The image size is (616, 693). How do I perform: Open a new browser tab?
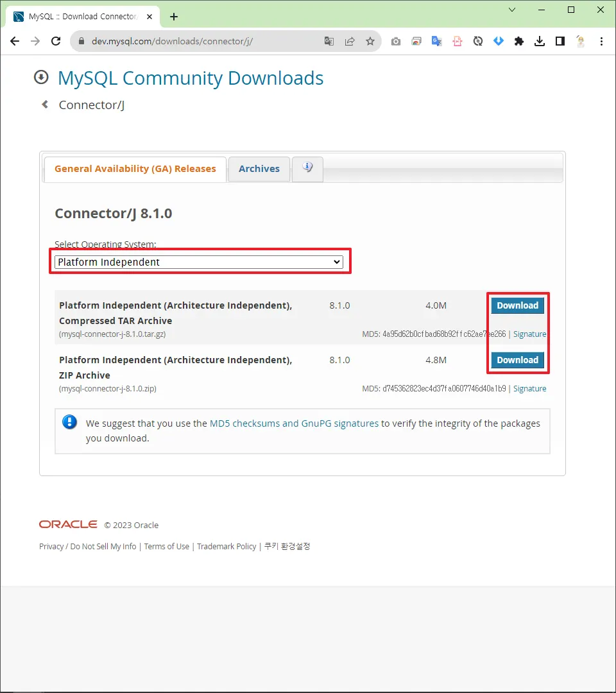(174, 16)
